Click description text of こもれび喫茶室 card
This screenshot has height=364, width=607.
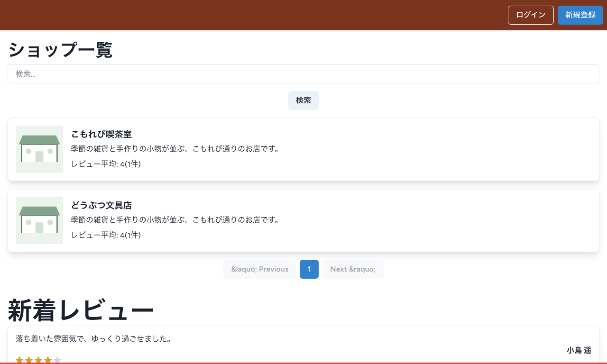pos(176,149)
